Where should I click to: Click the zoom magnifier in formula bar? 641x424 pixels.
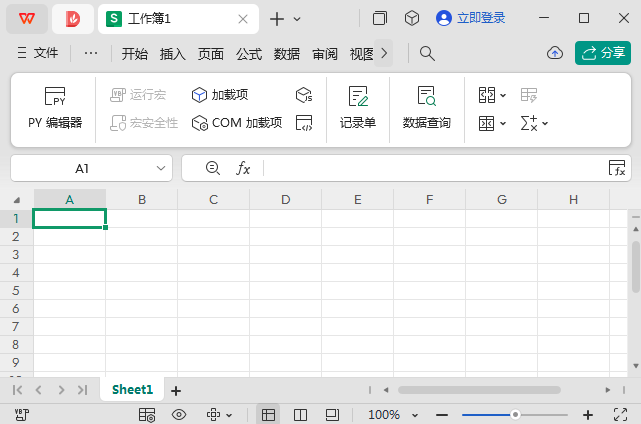click(x=211, y=169)
